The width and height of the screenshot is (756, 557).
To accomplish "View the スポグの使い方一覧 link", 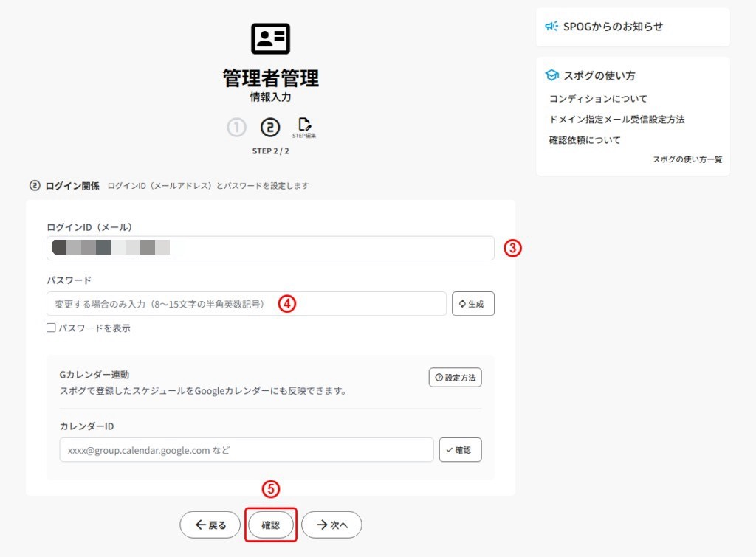I will pos(687,159).
